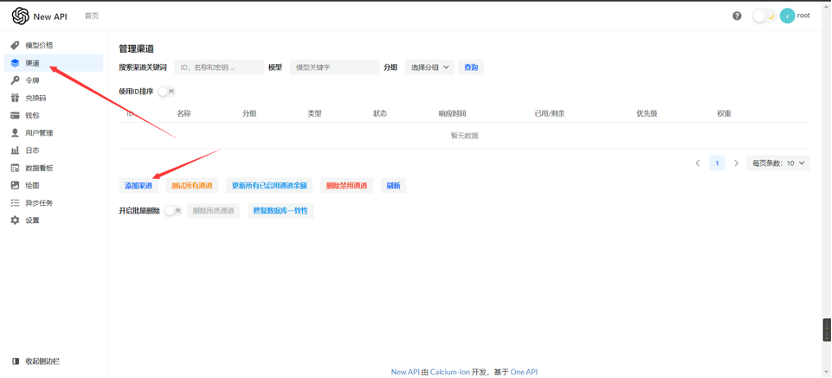The image size is (832, 378).
Task: Click the 钱包 card icon
Action: coord(15,115)
